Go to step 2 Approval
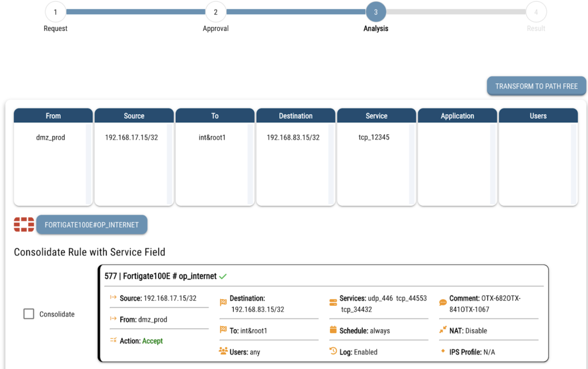The image size is (588, 369). tap(216, 11)
